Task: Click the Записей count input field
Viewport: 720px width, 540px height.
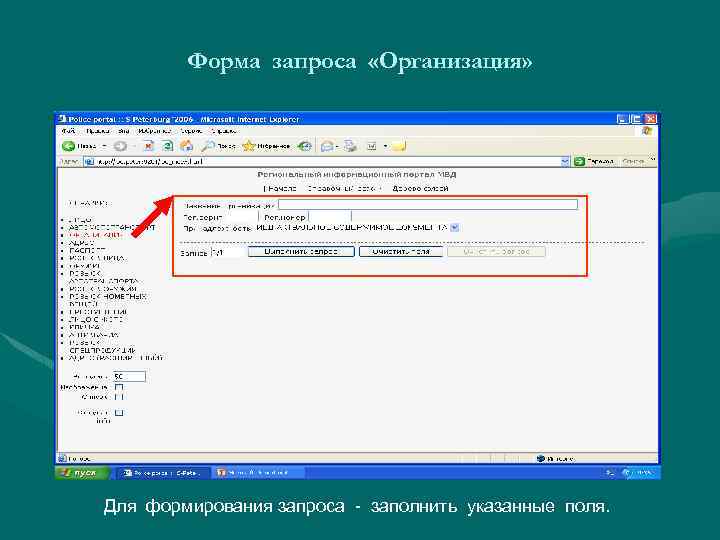Action: pyautogui.click(x=227, y=253)
